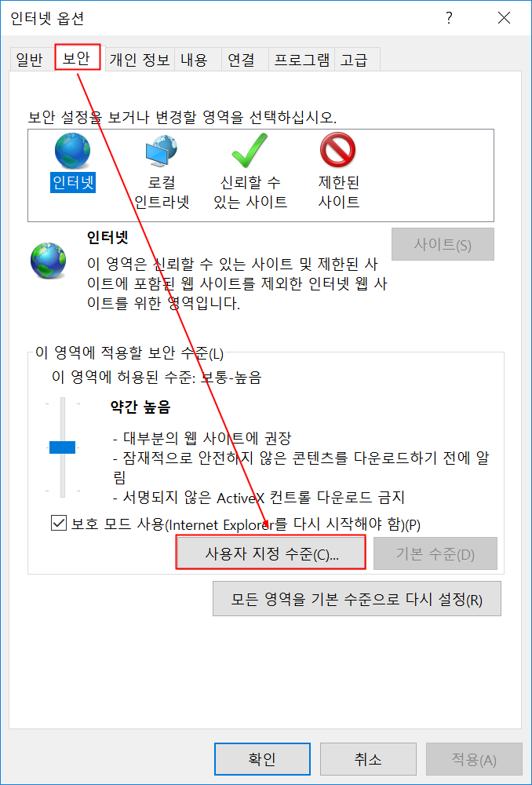Choose the 신뢰할 수 있는 사이트 checkmark icon

tap(249, 152)
